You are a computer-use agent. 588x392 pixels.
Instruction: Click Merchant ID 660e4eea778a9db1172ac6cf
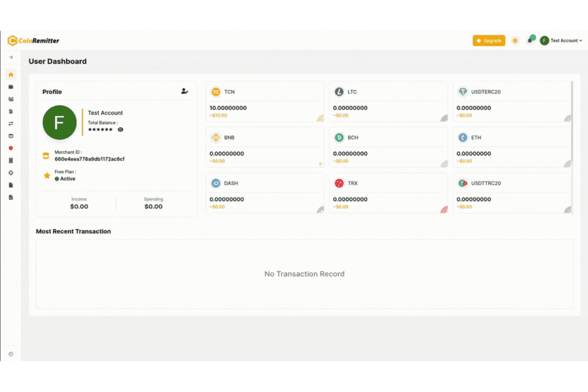coord(89,159)
